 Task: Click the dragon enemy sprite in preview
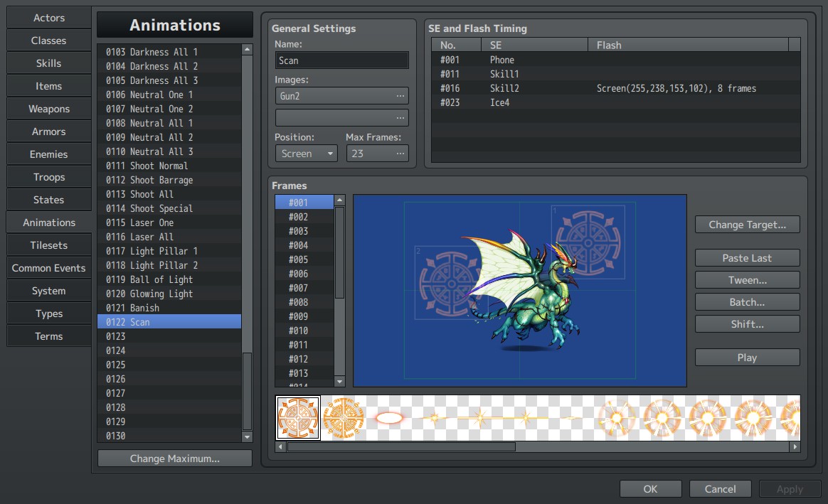point(523,290)
